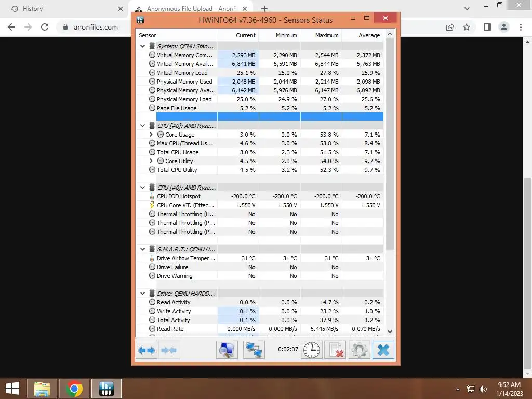Viewport: 532px width, 399px height.
Task: Click the CPU IOD Hotspot thermometer icon
Action: pyautogui.click(x=152, y=196)
